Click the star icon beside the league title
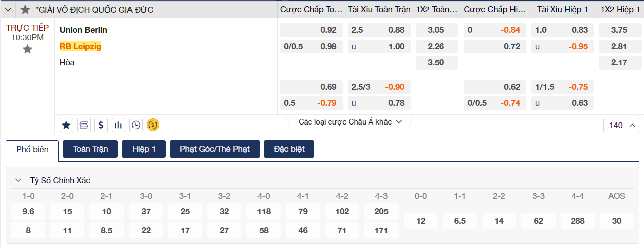 coord(25,9)
